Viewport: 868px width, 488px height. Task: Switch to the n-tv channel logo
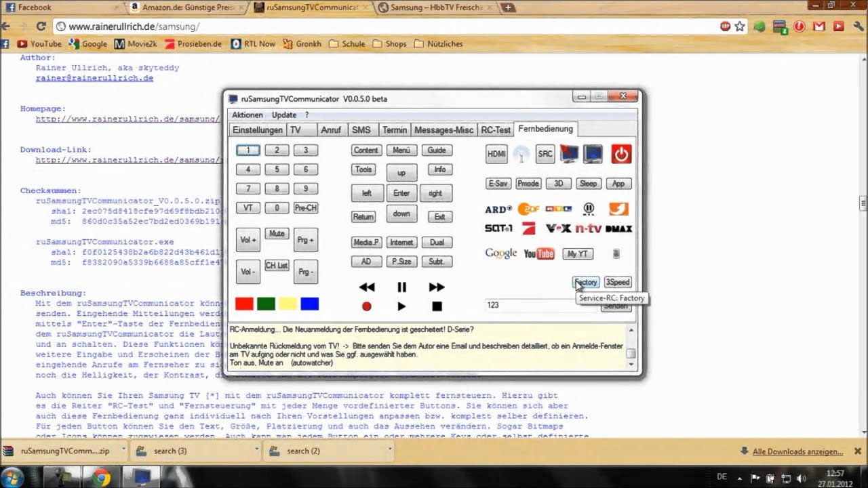588,229
